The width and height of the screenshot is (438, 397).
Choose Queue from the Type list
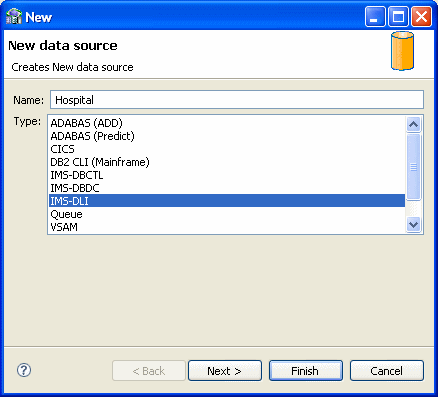point(227,214)
